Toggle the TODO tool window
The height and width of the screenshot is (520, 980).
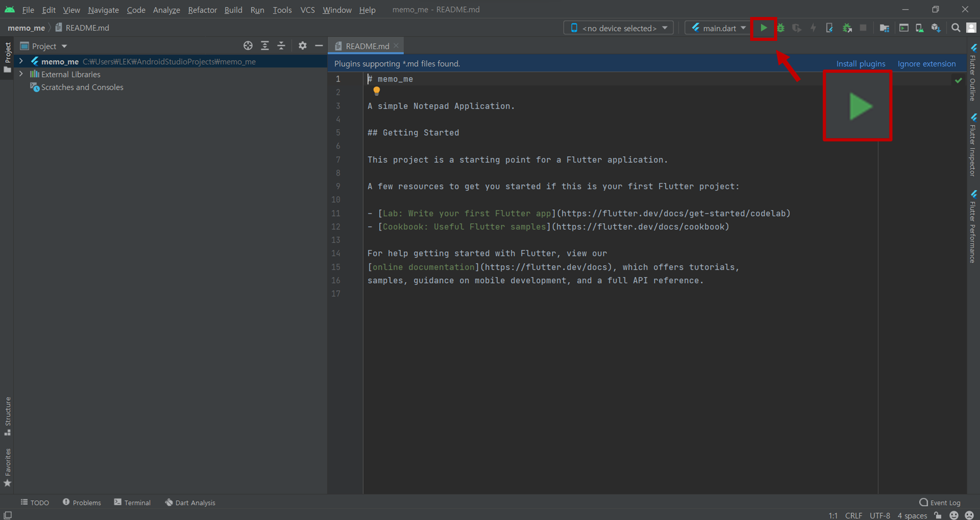[35, 502]
